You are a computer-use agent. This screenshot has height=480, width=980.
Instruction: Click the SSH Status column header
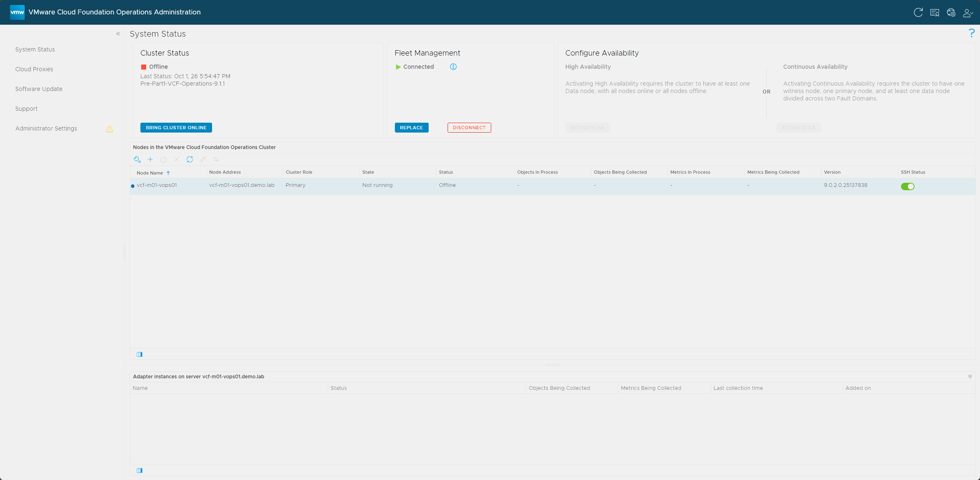(x=913, y=172)
